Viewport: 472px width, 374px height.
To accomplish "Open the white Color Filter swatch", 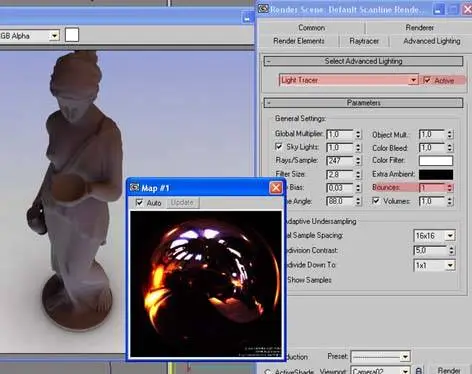I will point(436,161).
